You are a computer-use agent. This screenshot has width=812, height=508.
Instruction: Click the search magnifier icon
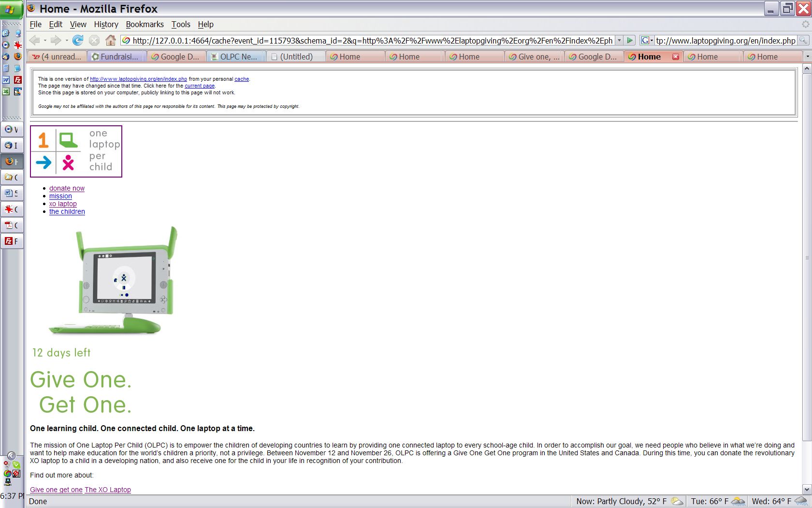tap(803, 41)
